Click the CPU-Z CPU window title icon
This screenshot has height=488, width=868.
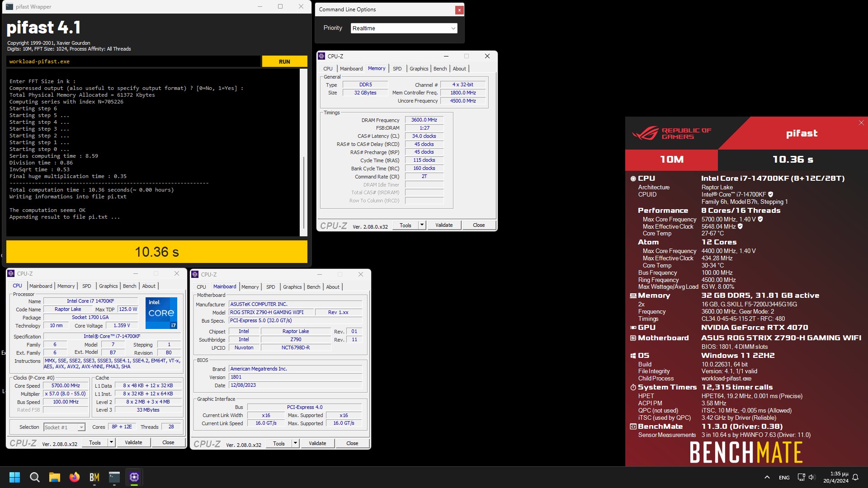click(11, 273)
